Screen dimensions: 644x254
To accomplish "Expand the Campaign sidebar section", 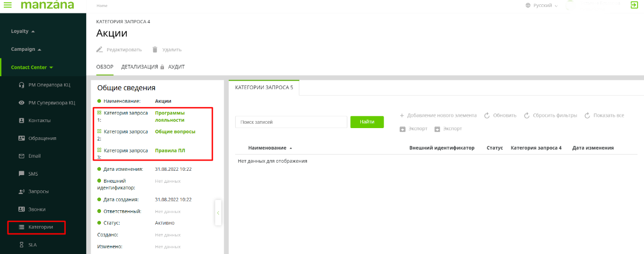I will (26, 49).
